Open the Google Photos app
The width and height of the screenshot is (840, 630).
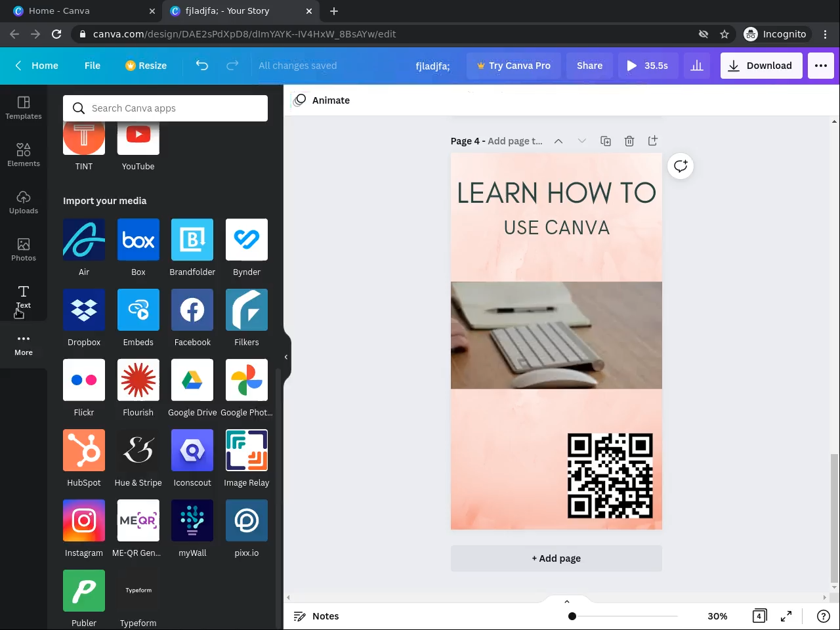point(247,380)
